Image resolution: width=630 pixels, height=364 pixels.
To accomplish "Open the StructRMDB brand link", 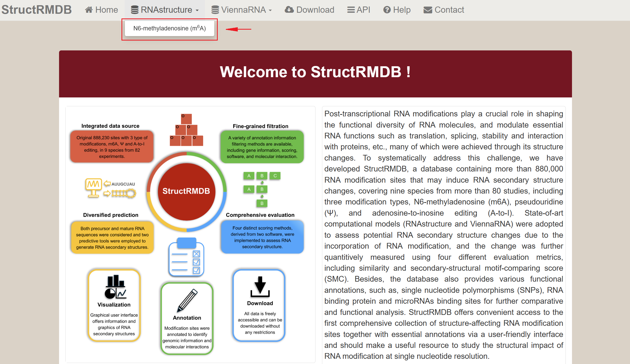I will tap(36, 10).
